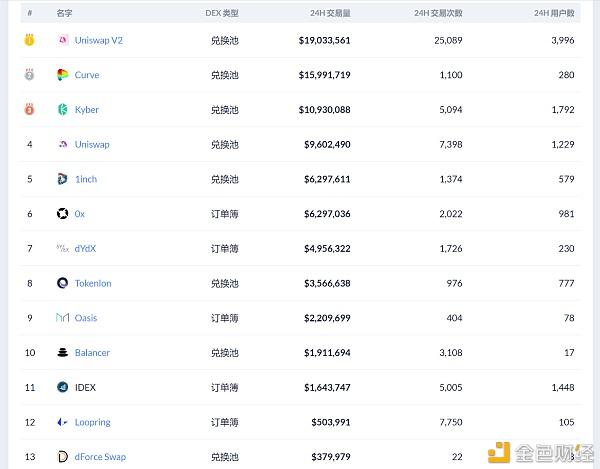Viewport: 600px width, 469px height.
Task: Click the Tokenlon logo icon
Action: 63,283
